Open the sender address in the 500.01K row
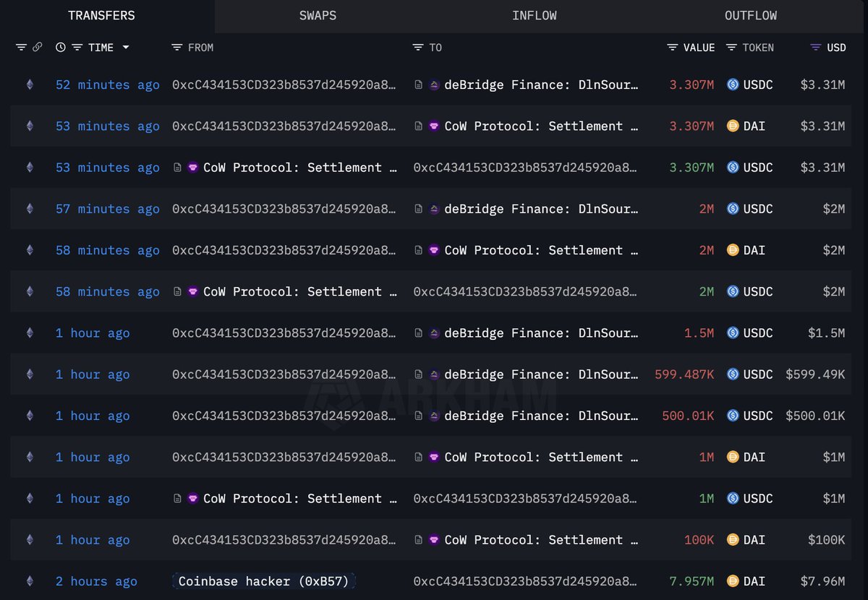 click(x=284, y=416)
